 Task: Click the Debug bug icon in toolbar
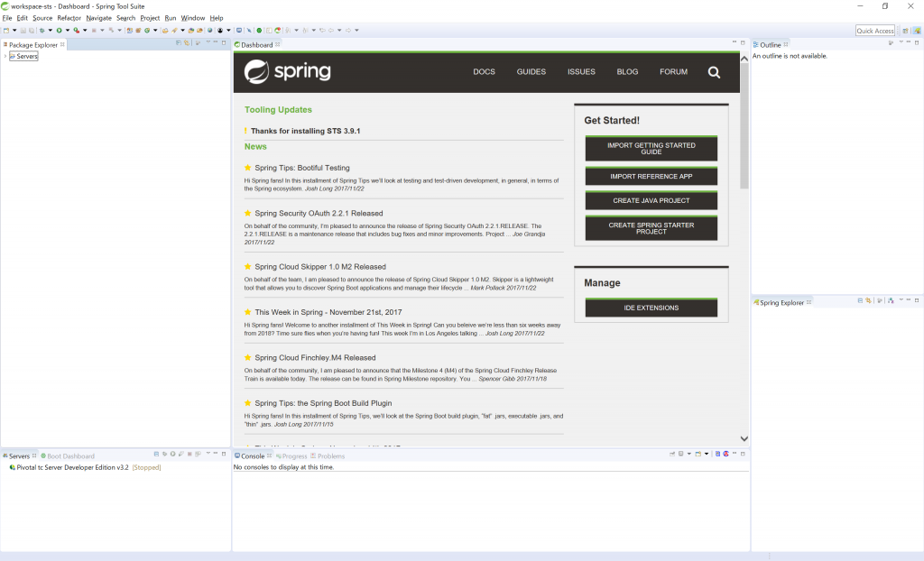[42, 31]
